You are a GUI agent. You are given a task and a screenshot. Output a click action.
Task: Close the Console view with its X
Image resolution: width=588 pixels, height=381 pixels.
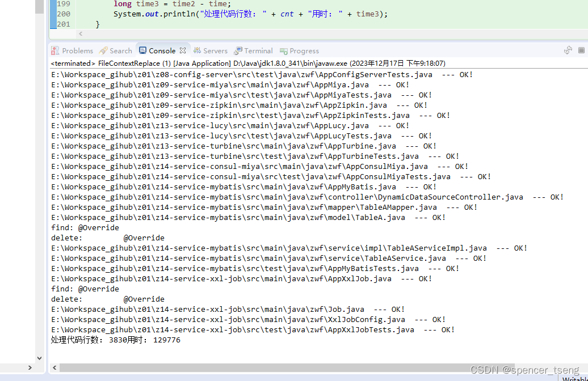(x=183, y=49)
